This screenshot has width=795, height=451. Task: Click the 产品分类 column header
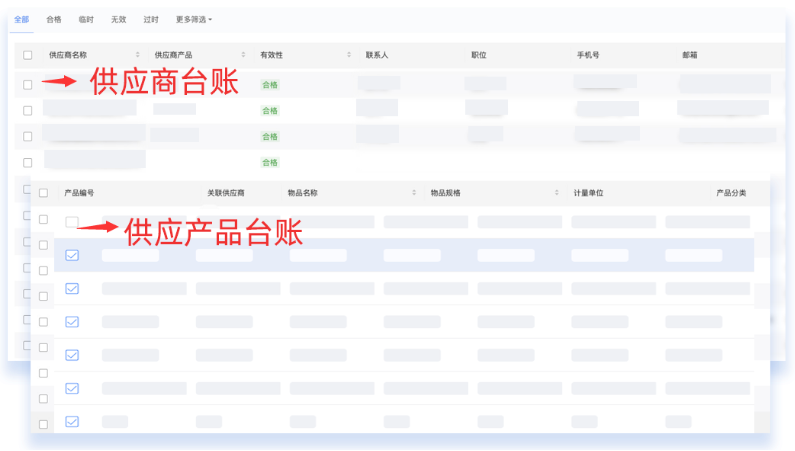pyautogui.click(x=731, y=193)
